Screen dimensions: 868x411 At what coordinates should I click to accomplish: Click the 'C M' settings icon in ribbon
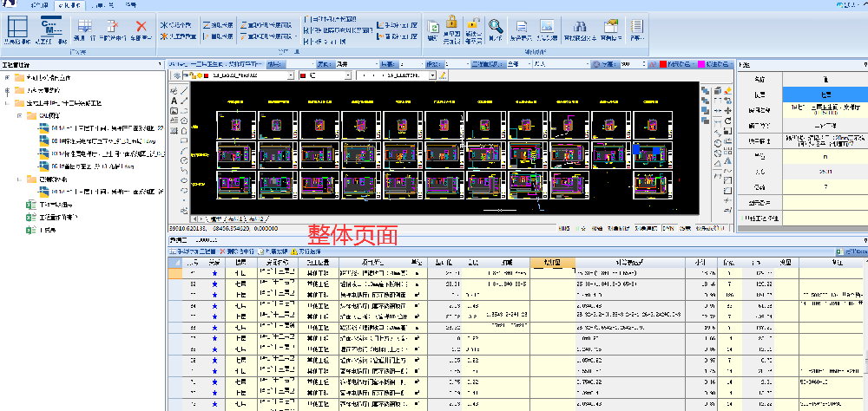(51, 27)
